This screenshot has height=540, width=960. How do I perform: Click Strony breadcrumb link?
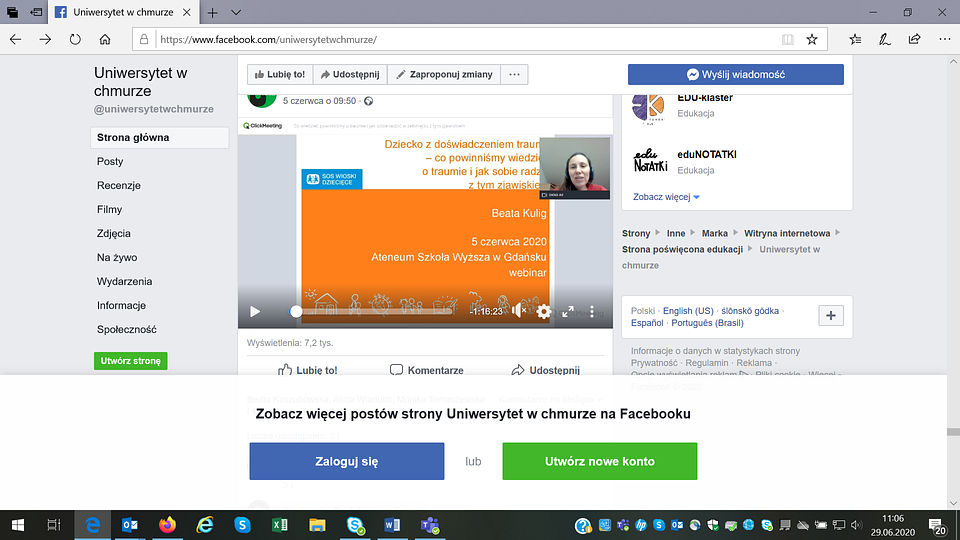(x=636, y=233)
